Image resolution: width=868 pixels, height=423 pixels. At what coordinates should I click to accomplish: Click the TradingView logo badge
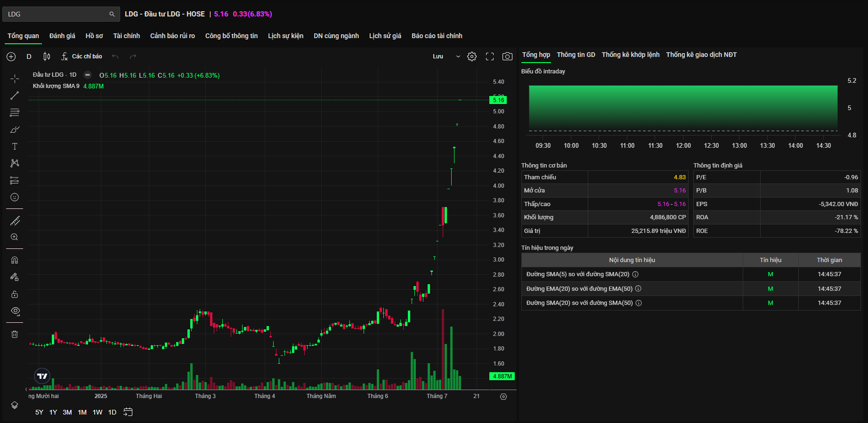(42, 376)
